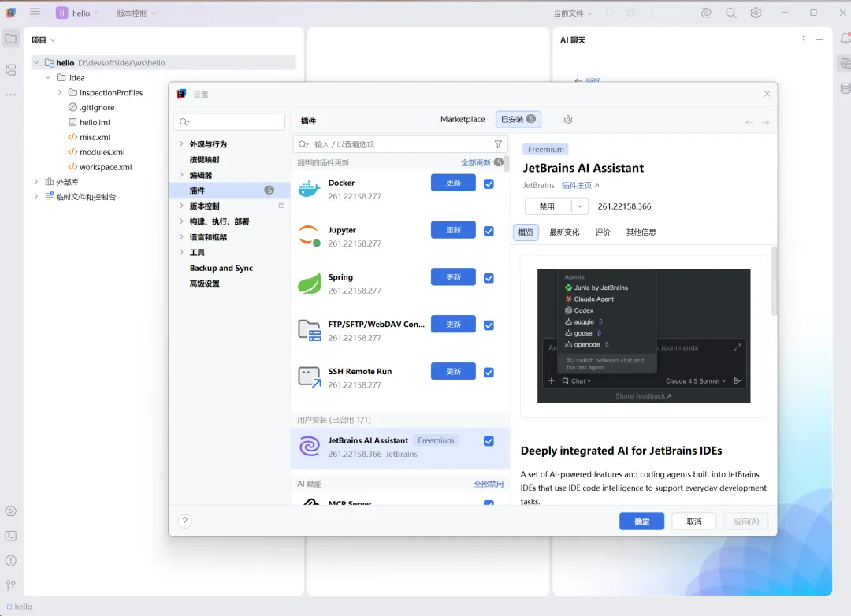Open the Project tool window folder icon
This screenshot has height=616, width=851.
(x=10, y=39)
